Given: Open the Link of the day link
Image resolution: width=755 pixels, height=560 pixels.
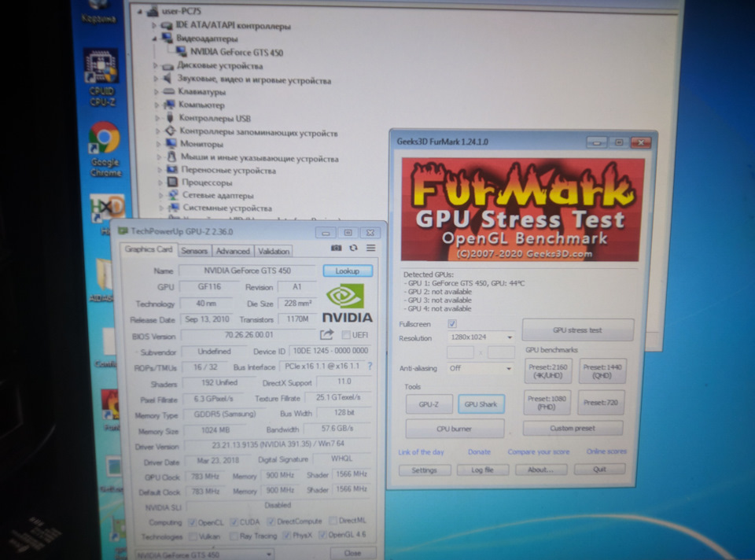Looking at the screenshot, I should tap(422, 452).
